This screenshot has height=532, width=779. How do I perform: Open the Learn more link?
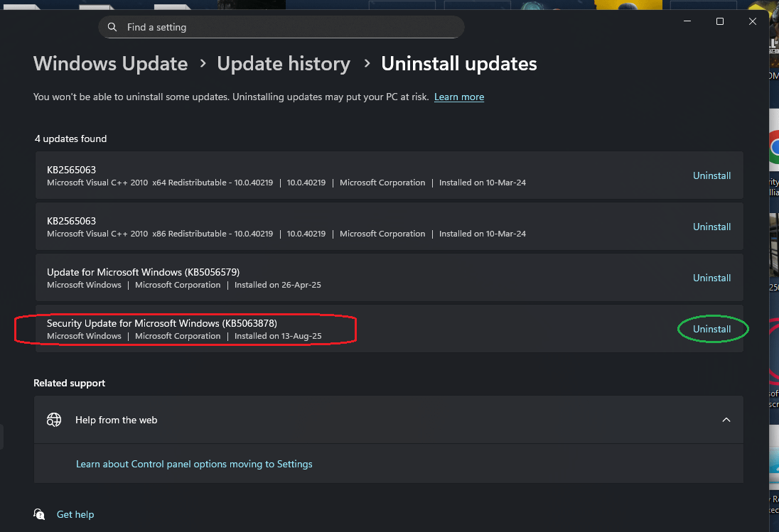tap(459, 97)
